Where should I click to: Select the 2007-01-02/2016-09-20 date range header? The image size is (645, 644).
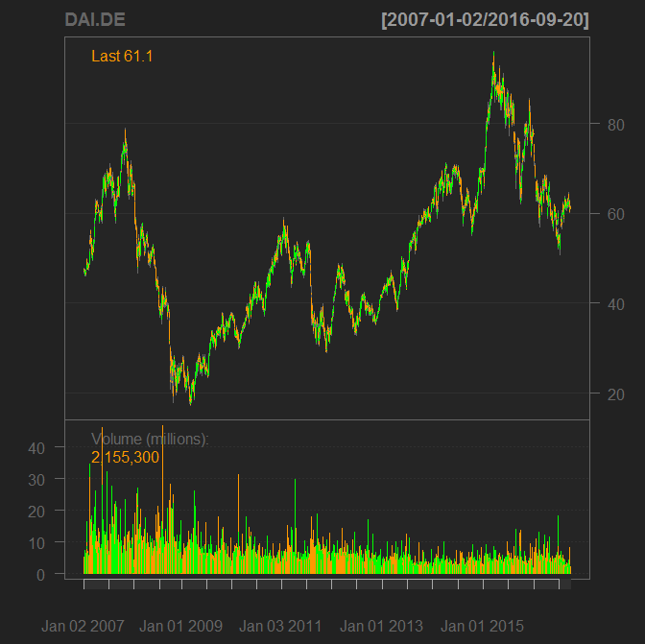[x=485, y=20]
